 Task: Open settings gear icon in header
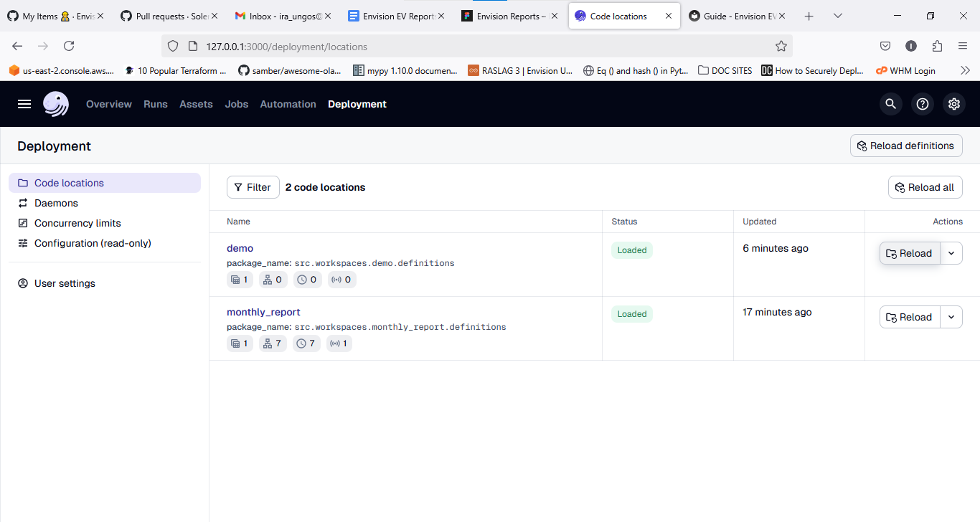[x=954, y=104]
